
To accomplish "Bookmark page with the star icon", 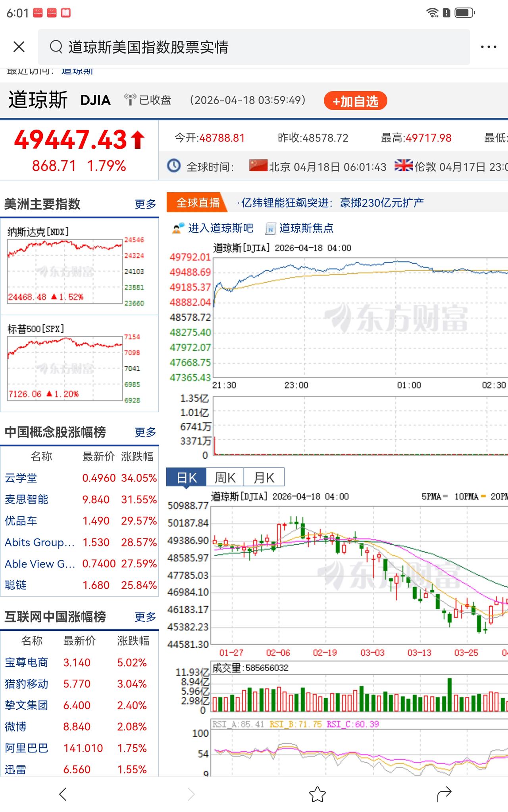I will [x=317, y=794].
